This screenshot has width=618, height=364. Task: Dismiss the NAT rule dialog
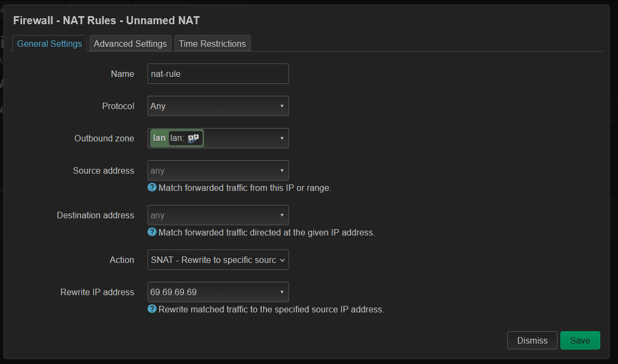tap(532, 340)
